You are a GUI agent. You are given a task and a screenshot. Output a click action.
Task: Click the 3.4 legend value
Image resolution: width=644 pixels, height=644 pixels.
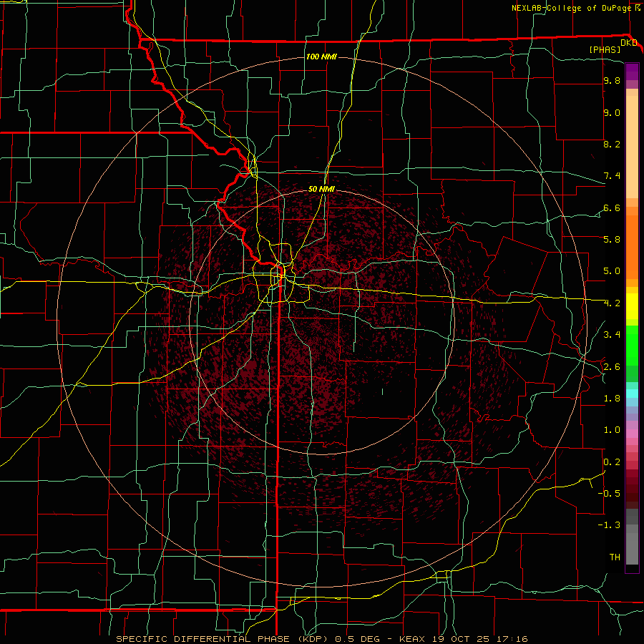612,335
